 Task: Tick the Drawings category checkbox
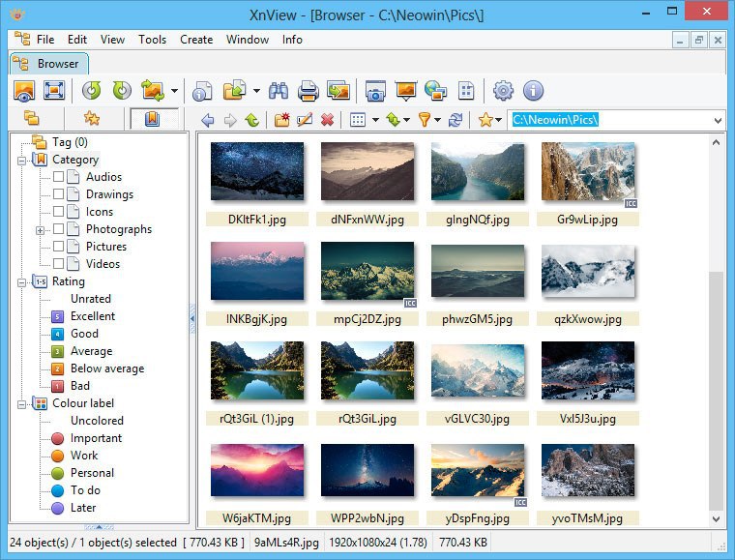(x=59, y=194)
